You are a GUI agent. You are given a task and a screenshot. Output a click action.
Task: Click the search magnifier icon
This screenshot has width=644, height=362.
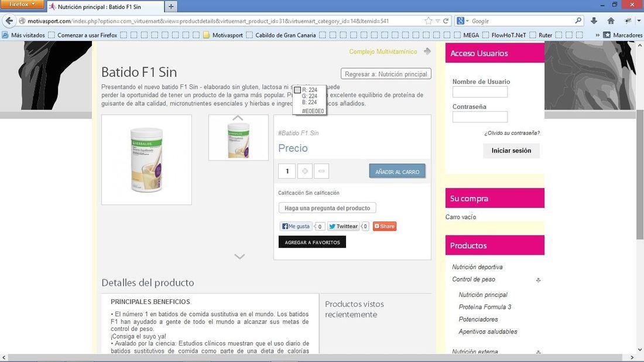click(x=578, y=21)
